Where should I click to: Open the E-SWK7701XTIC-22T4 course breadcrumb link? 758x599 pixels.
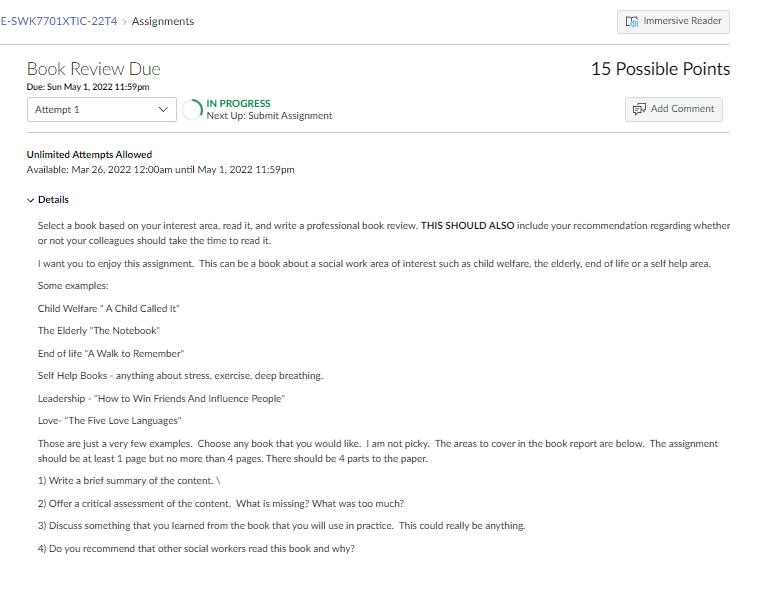pyautogui.click(x=58, y=21)
